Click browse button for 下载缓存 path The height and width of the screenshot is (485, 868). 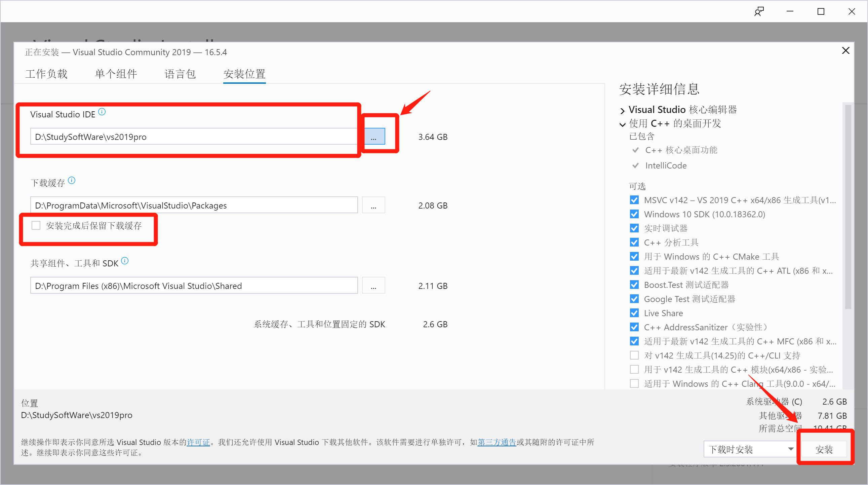(x=373, y=205)
